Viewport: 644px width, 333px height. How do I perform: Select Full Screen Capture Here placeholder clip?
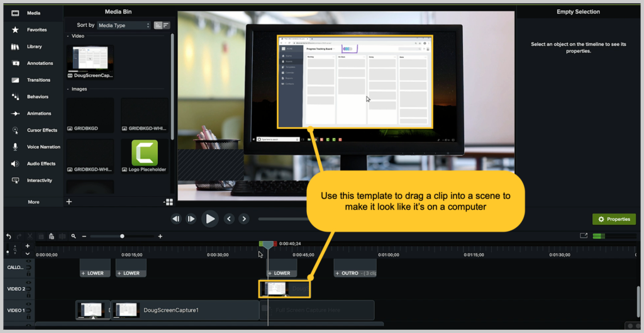[x=317, y=310]
